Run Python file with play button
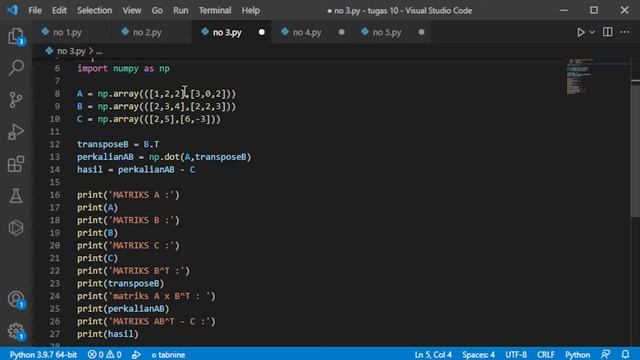640x360 pixels. point(580,32)
